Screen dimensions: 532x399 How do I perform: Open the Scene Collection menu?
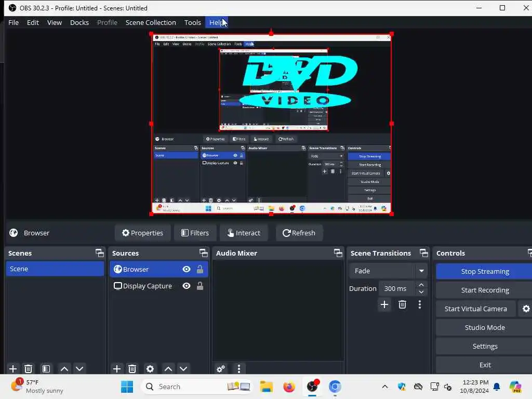pyautogui.click(x=151, y=22)
